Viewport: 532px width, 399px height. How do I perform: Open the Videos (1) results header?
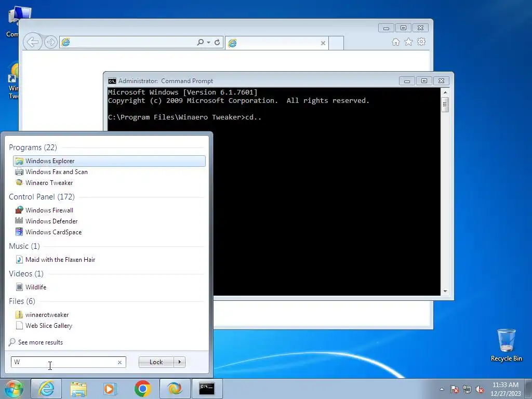tap(26, 273)
